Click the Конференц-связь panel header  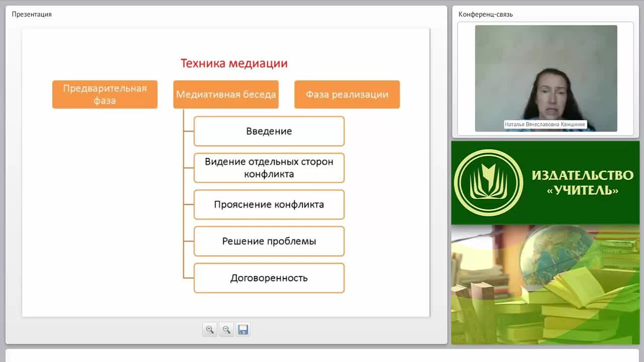coord(486,14)
